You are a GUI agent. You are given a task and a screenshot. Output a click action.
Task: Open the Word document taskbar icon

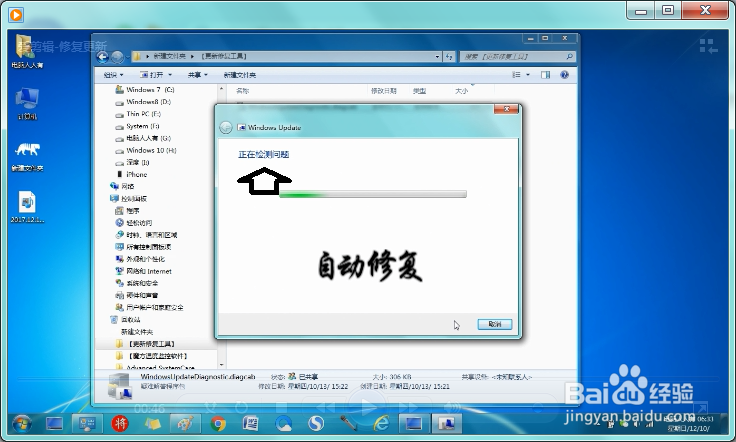click(250, 424)
